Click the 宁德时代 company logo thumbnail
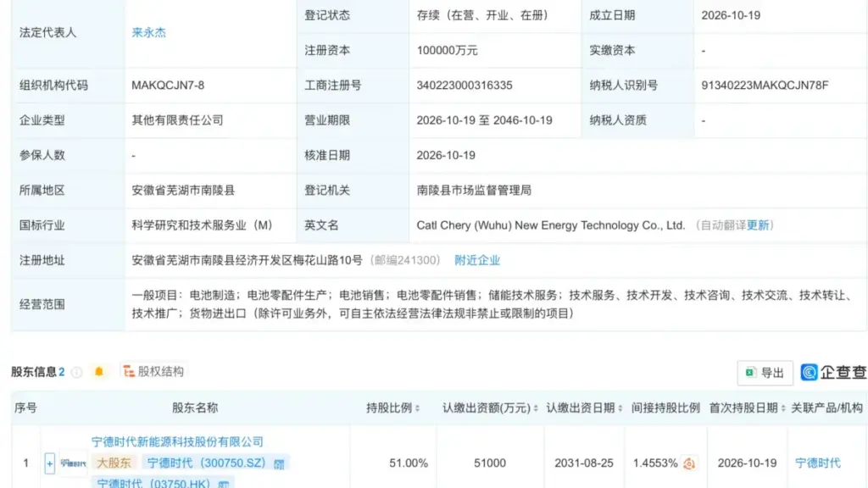The image size is (868, 488). point(73,463)
